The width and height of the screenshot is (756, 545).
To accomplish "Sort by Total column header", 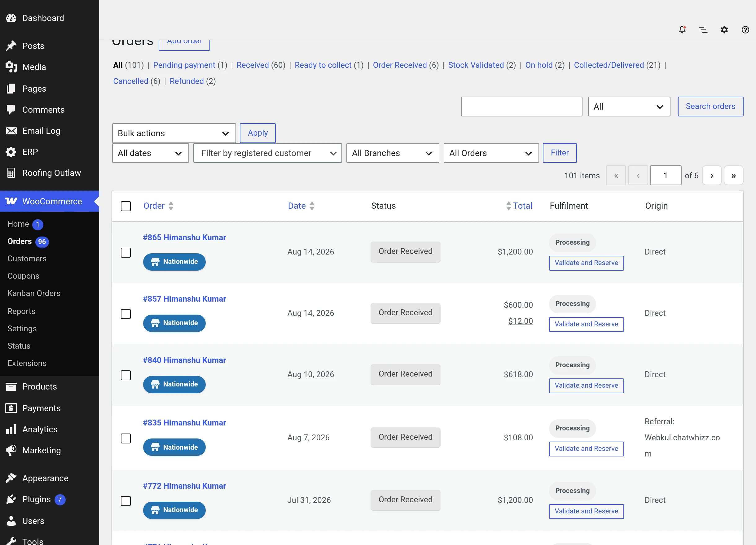I will pyautogui.click(x=522, y=206).
